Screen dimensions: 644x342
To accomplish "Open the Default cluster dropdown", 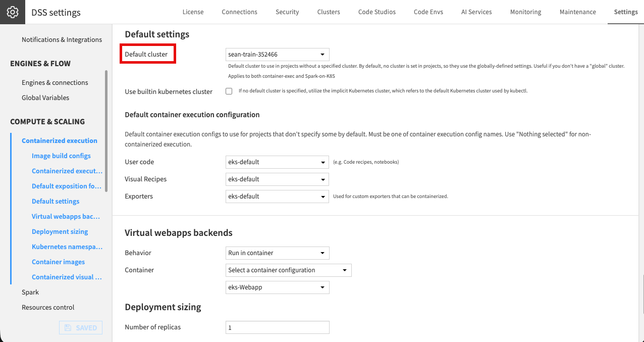I will (278, 55).
